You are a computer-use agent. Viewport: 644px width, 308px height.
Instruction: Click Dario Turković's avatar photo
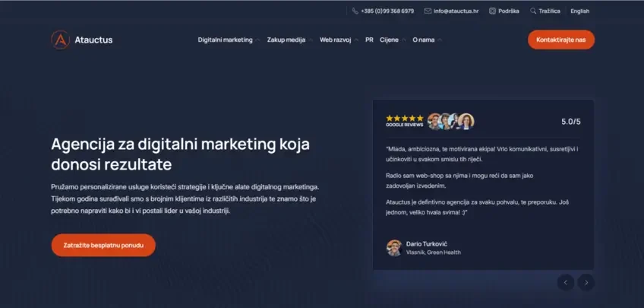(394, 248)
